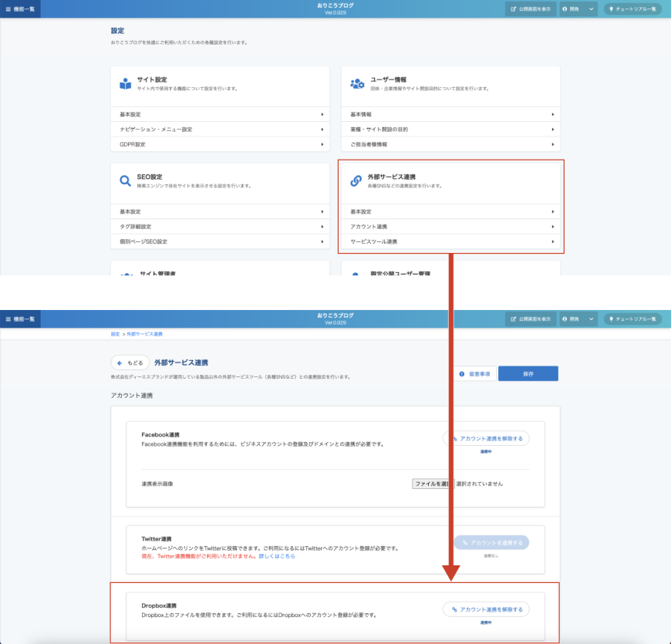Click the 外部サービス連携 chain-link icon

(356, 181)
